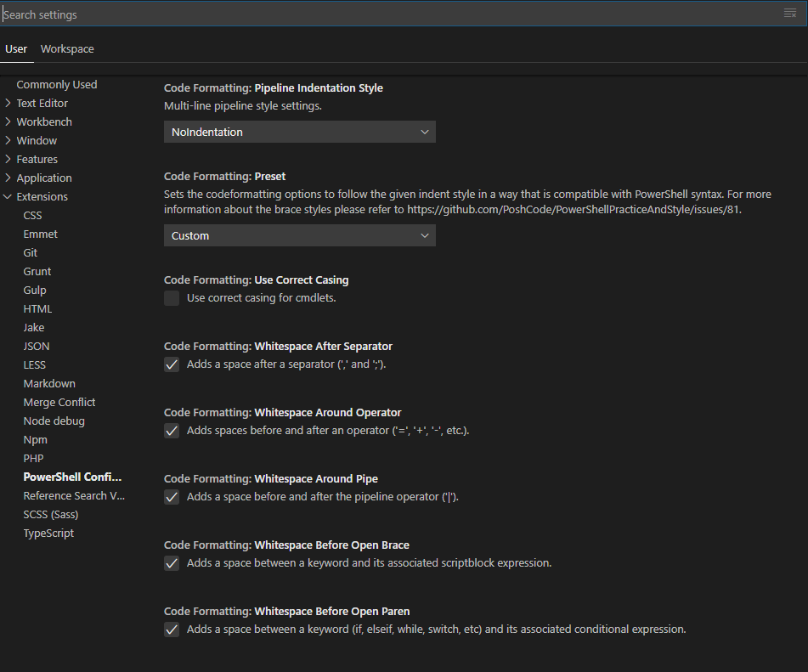The height and width of the screenshot is (672, 808).
Task: Open CSS extension settings
Action: [x=32, y=216]
